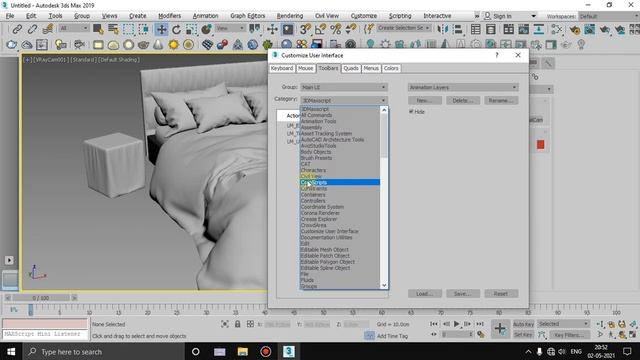Click the Delete... button in dialog

463,100
